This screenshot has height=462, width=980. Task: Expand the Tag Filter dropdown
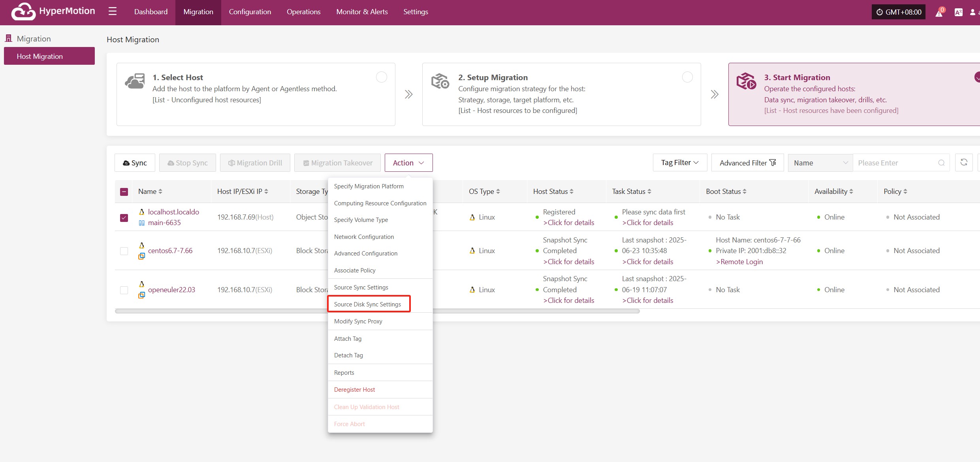(680, 163)
